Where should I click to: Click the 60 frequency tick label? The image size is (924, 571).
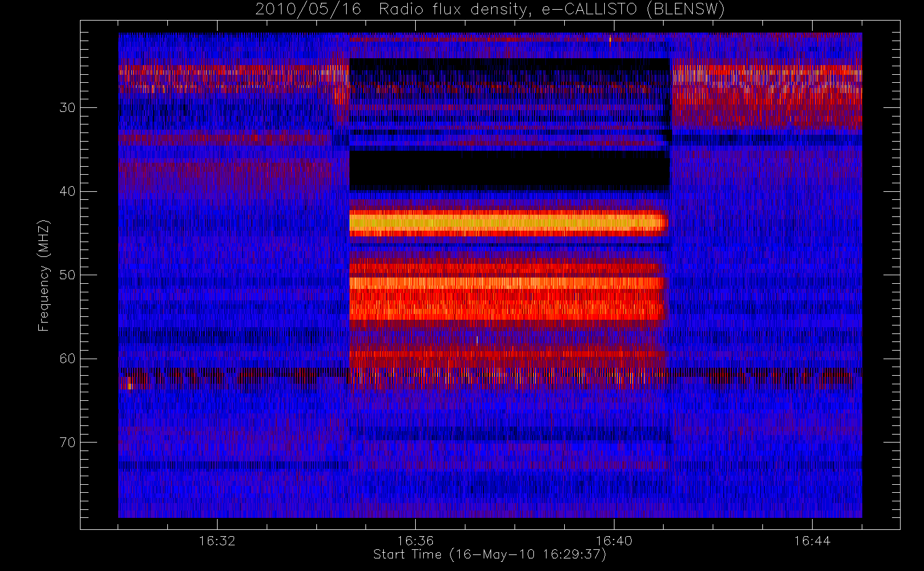pyautogui.click(x=67, y=358)
